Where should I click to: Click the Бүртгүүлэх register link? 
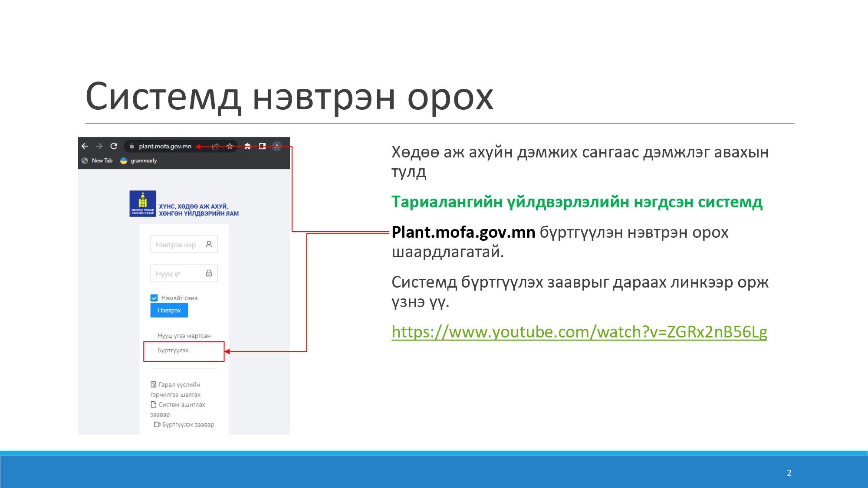(x=173, y=350)
